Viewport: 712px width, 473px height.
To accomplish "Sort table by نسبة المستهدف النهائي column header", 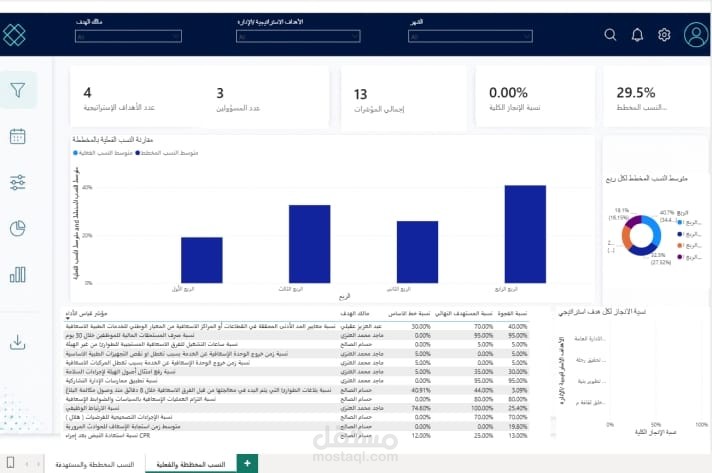I will (464, 313).
